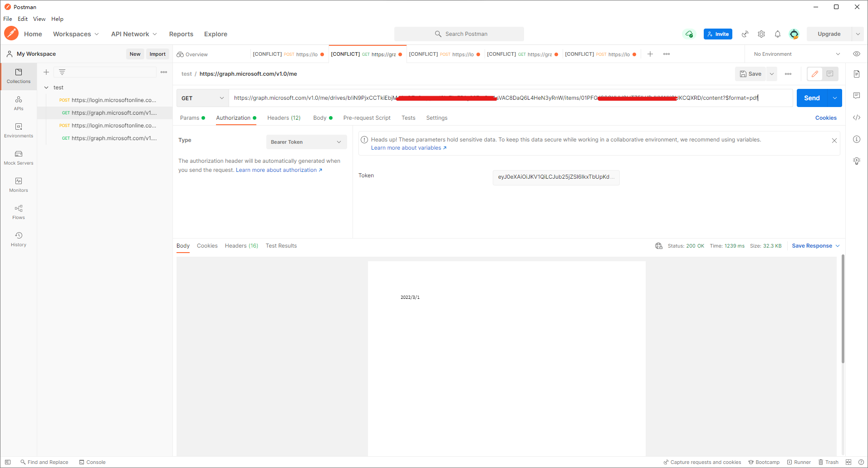
Task: Switch to the edit pencil mode
Action: [x=815, y=74]
